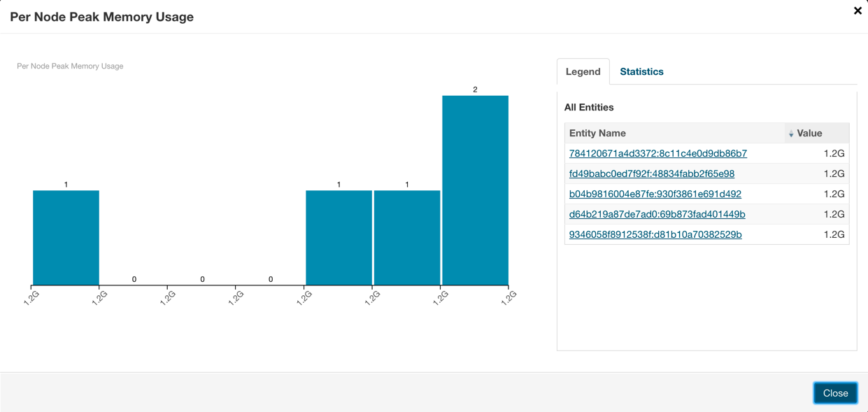868x412 pixels.
Task: Click the d64b219a87de7ad0:69b873fad401449b entity link
Action: tap(657, 214)
